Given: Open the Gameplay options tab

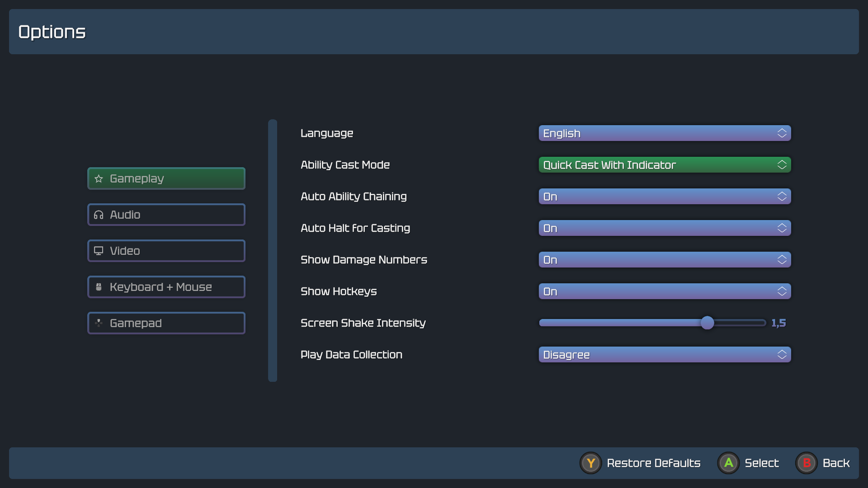Looking at the screenshot, I should (x=166, y=178).
